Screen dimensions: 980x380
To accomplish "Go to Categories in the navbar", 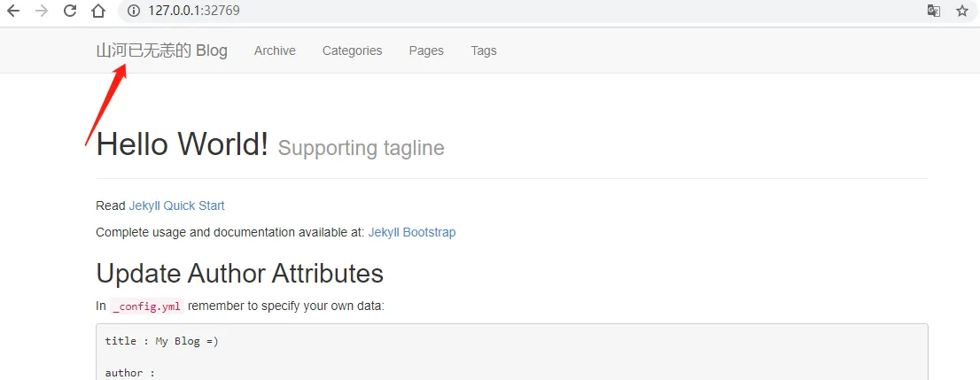I will [x=352, y=50].
